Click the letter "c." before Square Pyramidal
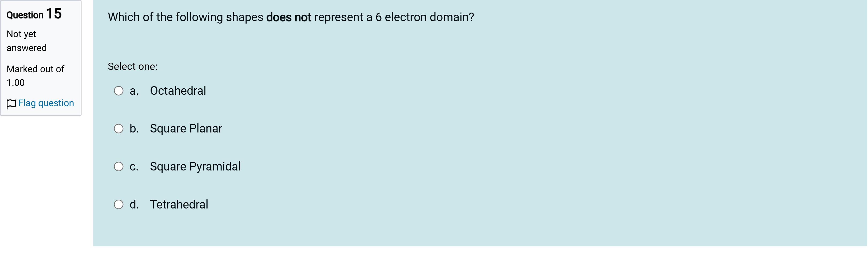Screen dimensions: 868x258 coord(134,167)
